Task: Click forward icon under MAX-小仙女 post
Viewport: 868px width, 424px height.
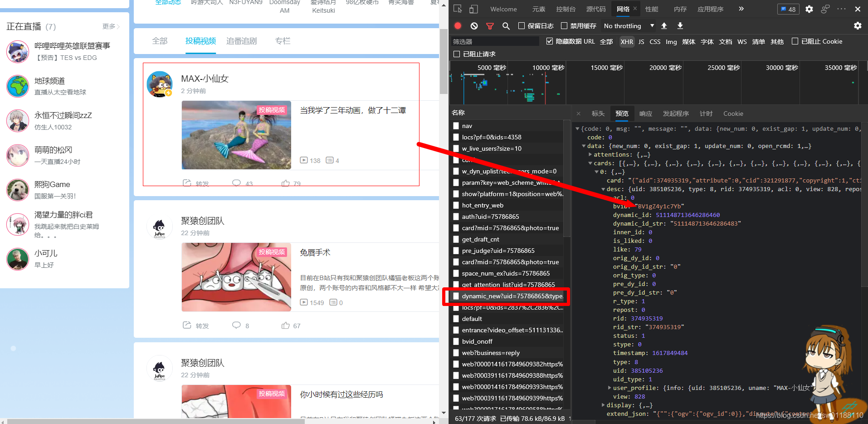Action: [x=187, y=183]
